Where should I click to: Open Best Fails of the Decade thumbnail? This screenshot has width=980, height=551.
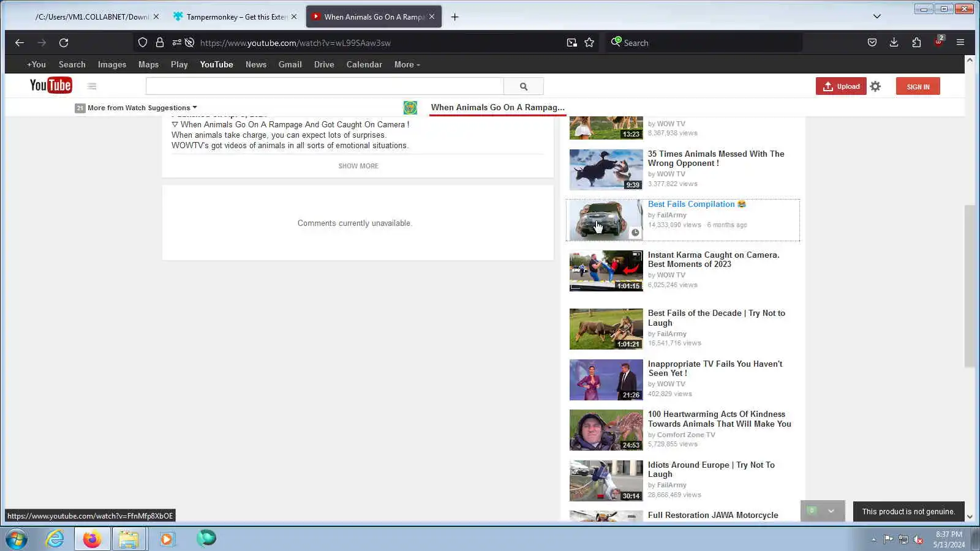pos(606,329)
